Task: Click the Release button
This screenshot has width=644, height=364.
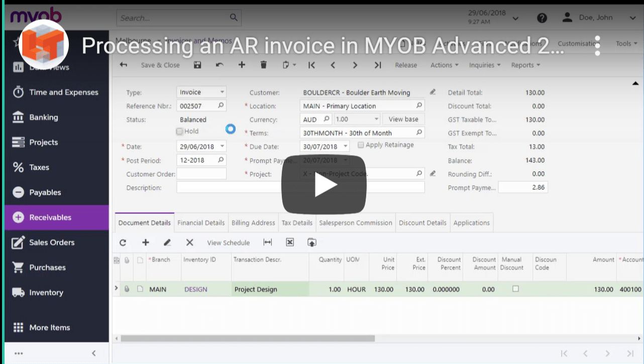Action: (x=406, y=65)
